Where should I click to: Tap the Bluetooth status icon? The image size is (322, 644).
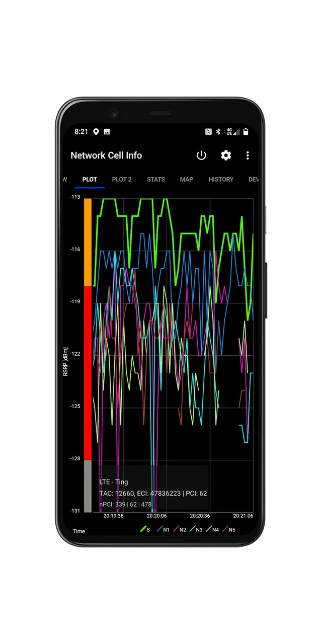(x=218, y=132)
